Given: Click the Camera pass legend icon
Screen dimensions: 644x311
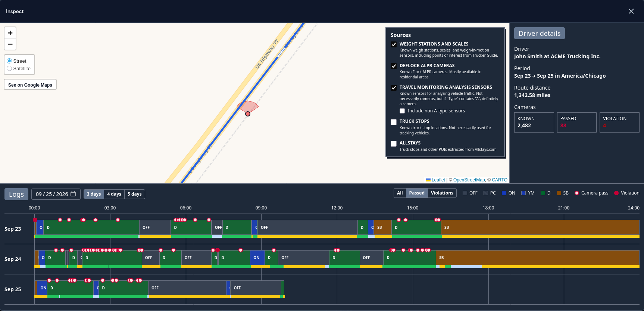Looking at the screenshot, I should [x=577, y=193].
